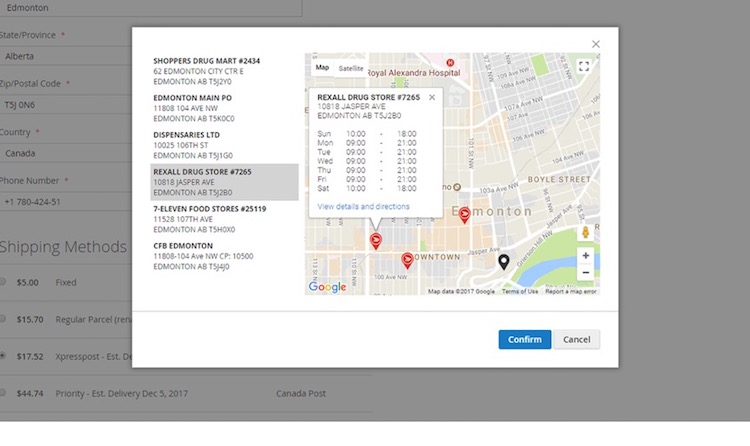
Task: Click the Edmonton city field
Action: pos(151,8)
